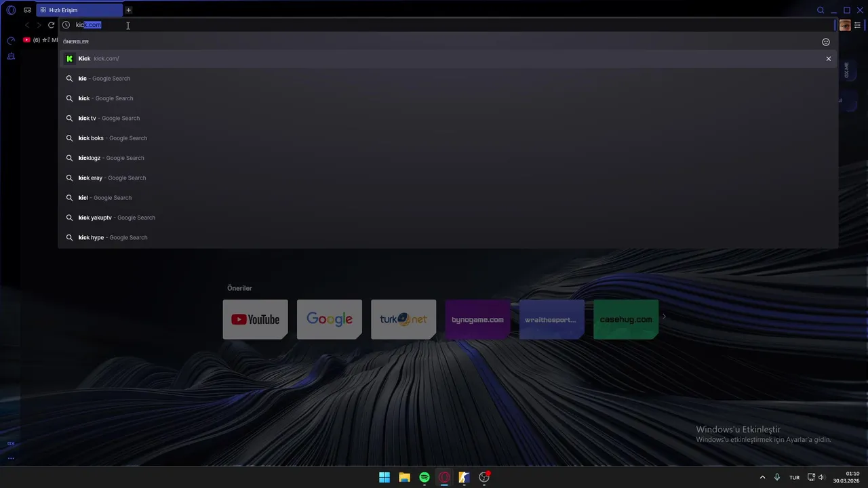Screen dimensions: 868x488
Task: Open the Easy Setup sliders icon
Action: tap(858, 25)
